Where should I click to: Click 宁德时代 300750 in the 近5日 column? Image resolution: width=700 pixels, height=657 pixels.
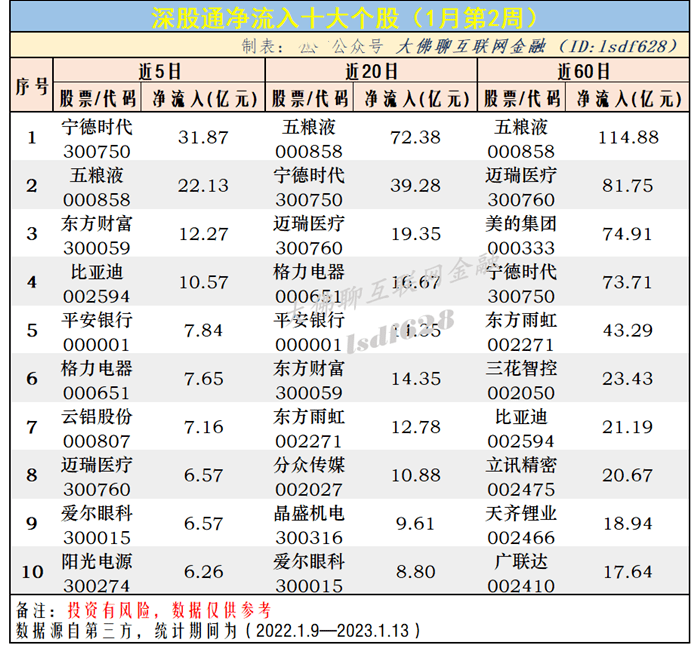pos(97,138)
